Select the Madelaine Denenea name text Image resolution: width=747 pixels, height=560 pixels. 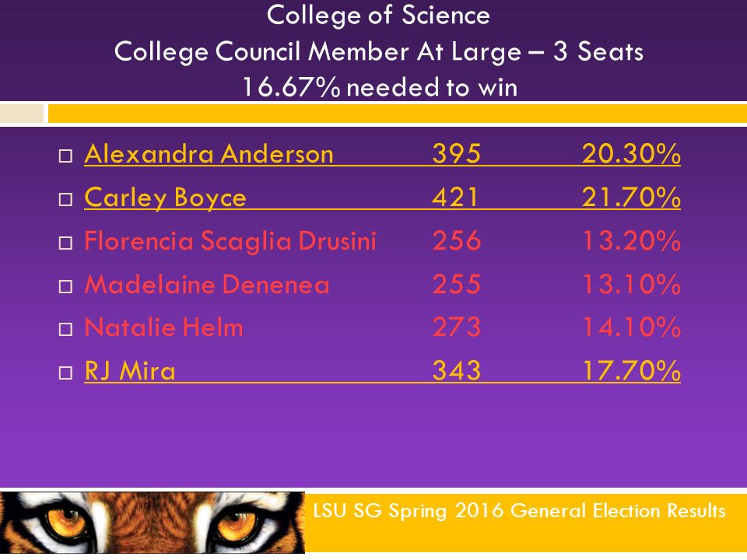tap(207, 285)
